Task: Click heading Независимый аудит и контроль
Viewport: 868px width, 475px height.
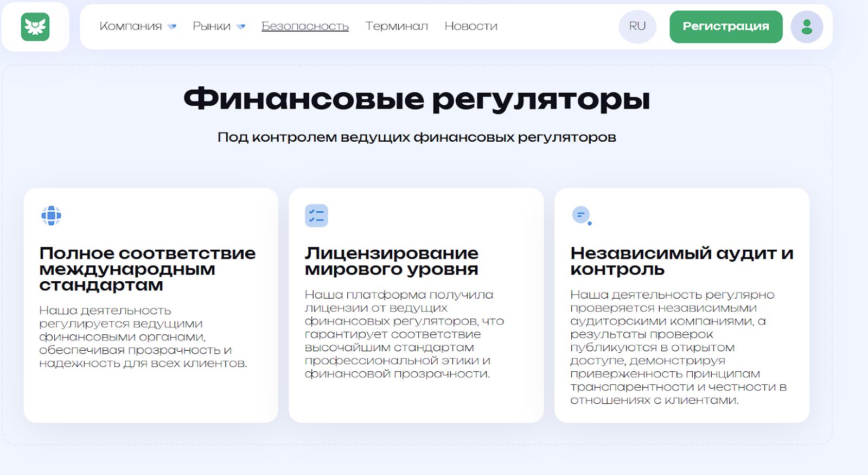Action: pyautogui.click(x=682, y=261)
